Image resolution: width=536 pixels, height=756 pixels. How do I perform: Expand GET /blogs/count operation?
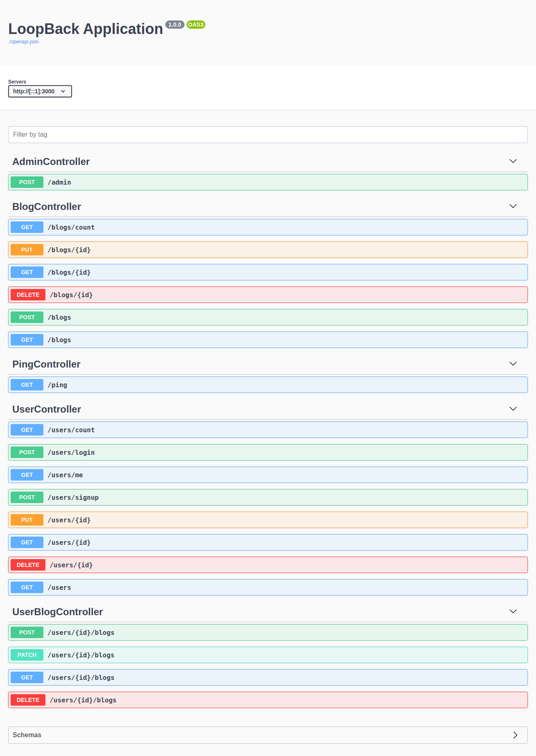(268, 227)
